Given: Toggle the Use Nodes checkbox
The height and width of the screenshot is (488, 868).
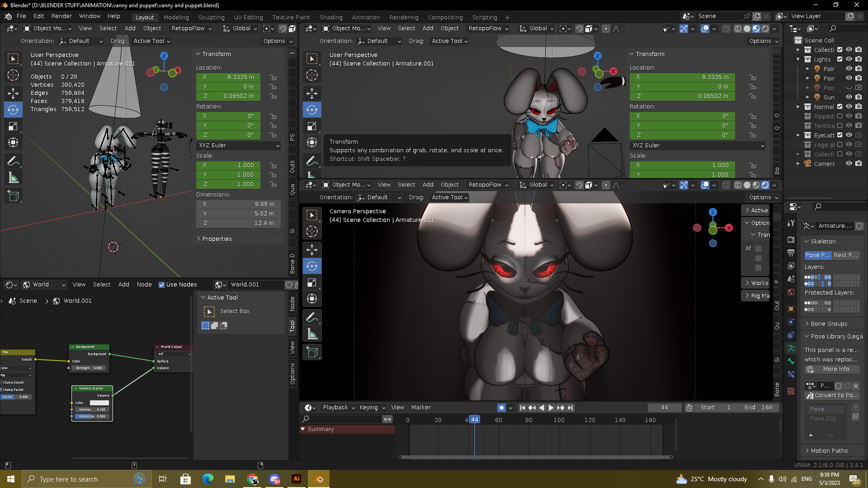Looking at the screenshot, I should (161, 285).
